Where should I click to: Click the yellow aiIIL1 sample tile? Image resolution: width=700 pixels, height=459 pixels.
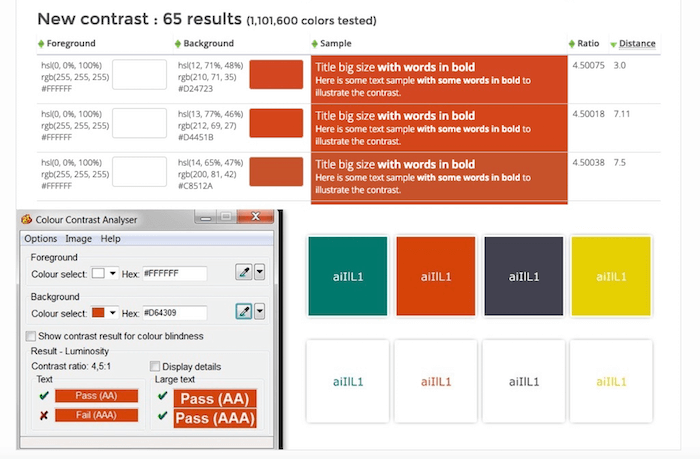tap(611, 276)
